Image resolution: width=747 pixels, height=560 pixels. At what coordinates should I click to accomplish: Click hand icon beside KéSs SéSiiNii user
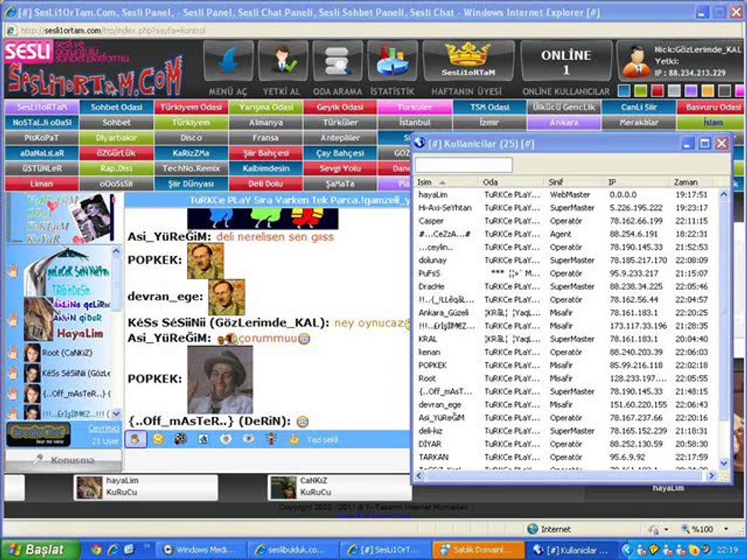pos(13,373)
